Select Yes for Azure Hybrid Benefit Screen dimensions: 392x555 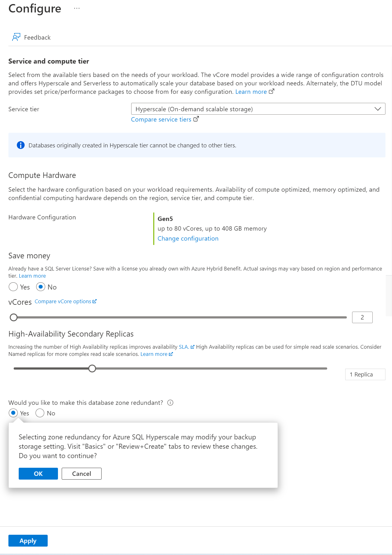point(13,287)
